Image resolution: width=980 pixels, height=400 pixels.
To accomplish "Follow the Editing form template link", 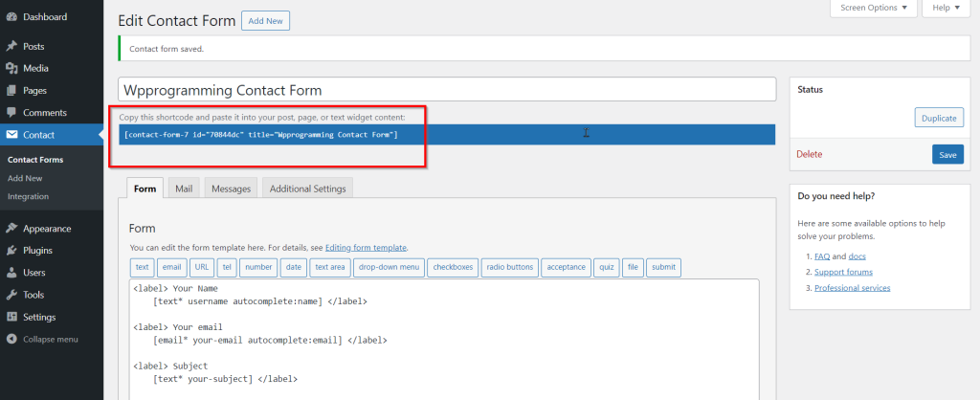I will 366,248.
